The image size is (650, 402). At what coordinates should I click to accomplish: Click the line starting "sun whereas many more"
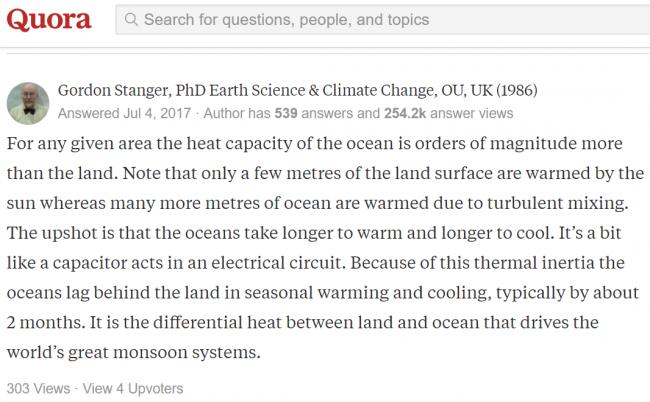[x=318, y=203]
